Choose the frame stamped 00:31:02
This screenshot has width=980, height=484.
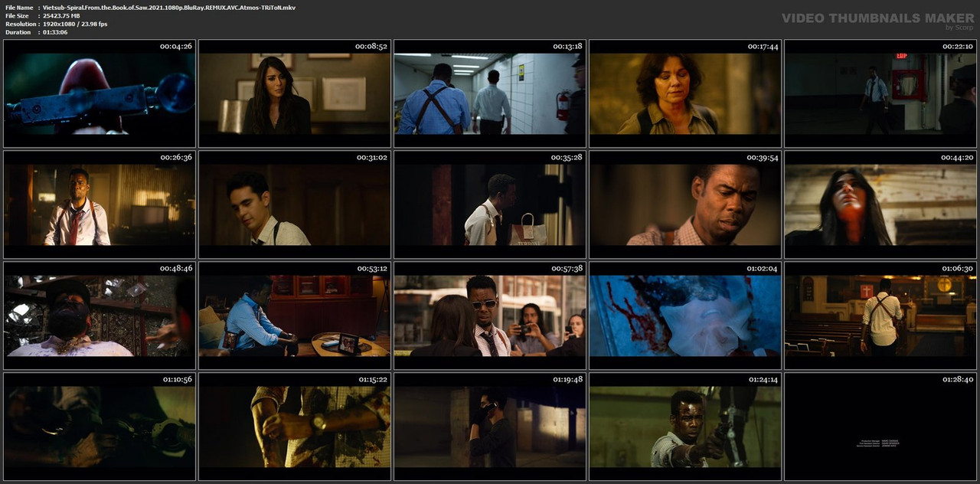(295, 204)
